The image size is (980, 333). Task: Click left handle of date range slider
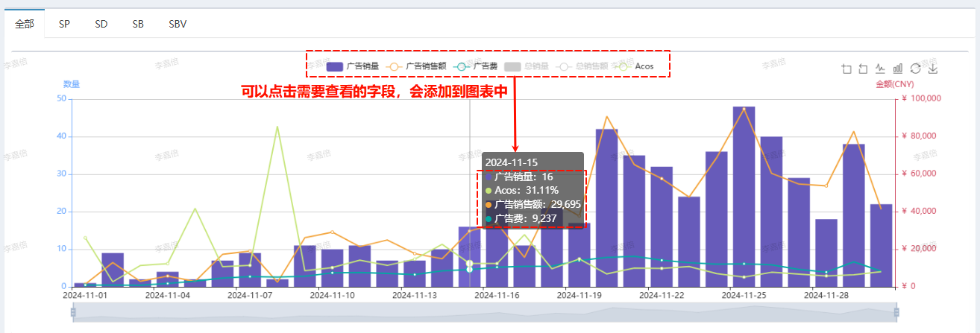pyautogui.click(x=73, y=312)
